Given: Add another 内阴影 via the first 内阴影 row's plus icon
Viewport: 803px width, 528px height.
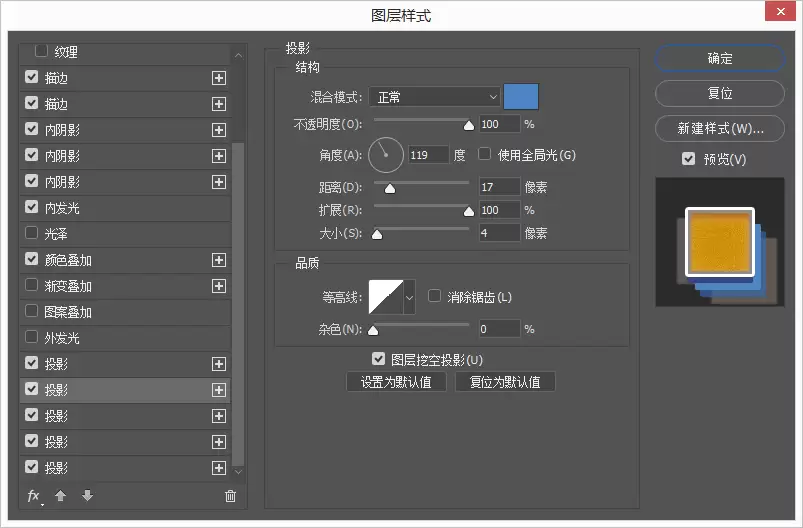Looking at the screenshot, I should pos(219,130).
